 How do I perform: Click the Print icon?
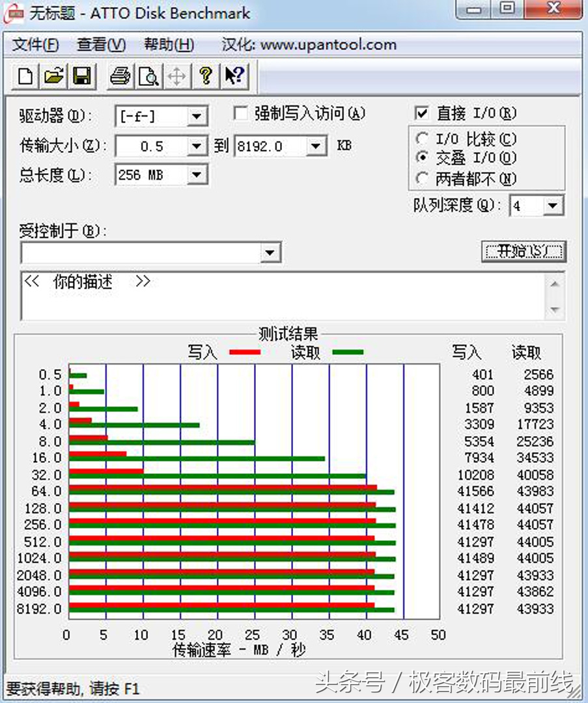(x=119, y=76)
